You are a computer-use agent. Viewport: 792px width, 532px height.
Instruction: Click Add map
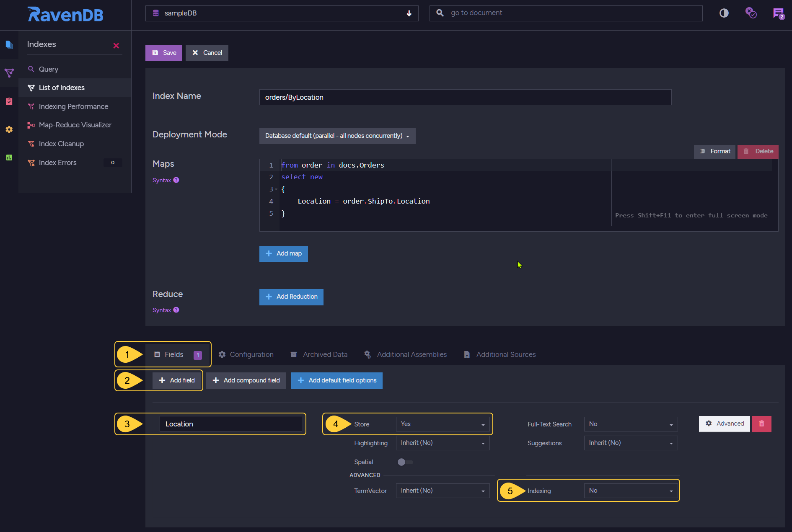(284, 254)
